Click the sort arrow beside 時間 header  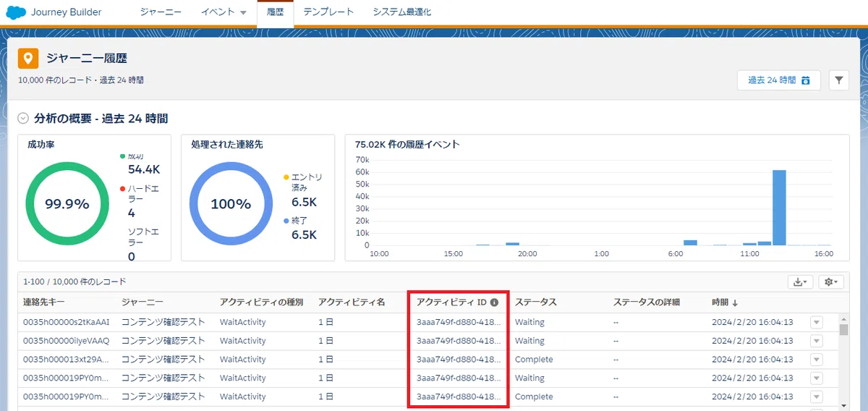(x=736, y=302)
